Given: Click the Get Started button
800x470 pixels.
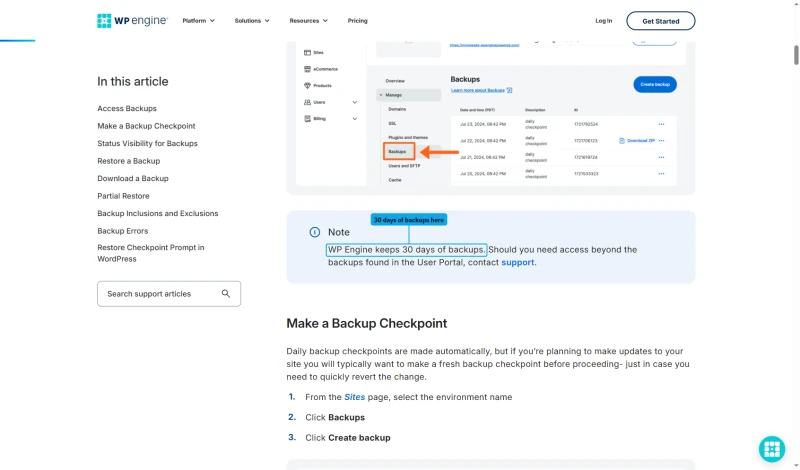Looking at the screenshot, I should pyautogui.click(x=661, y=21).
